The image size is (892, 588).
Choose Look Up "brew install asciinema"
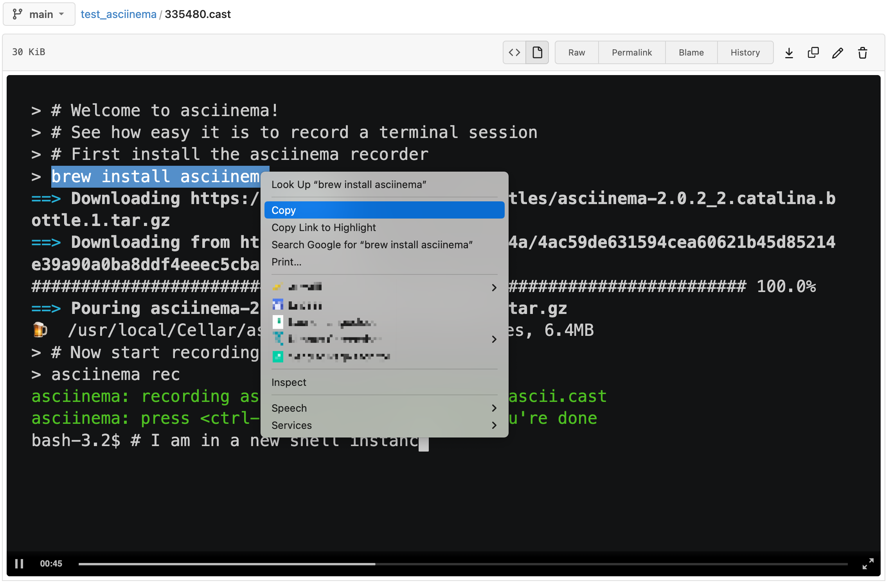click(x=384, y=185)
